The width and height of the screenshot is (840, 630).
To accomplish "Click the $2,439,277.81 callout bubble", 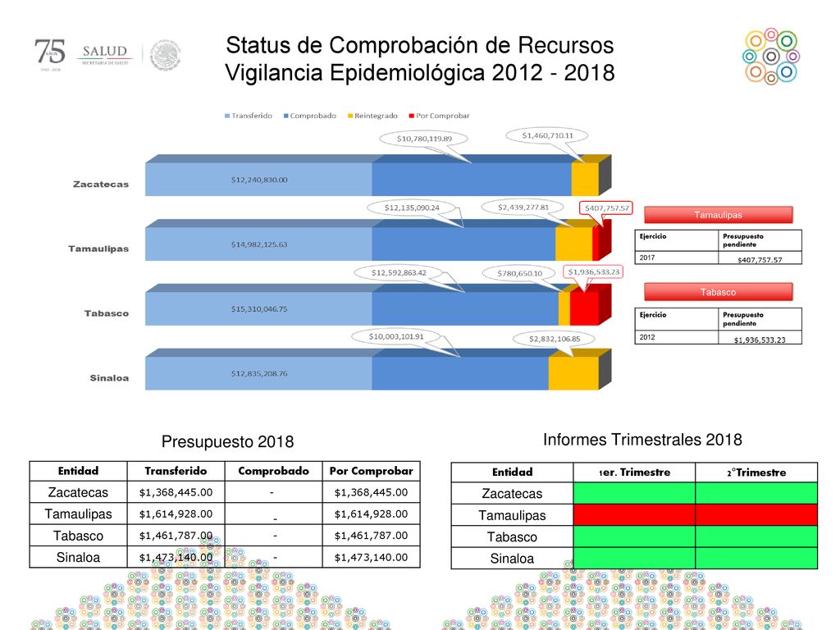I will coord(523,208).
